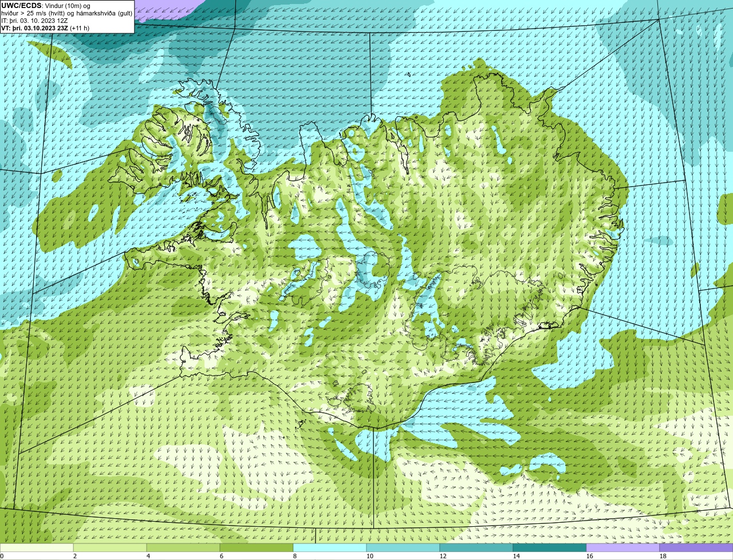Viewport: 733px width, 560px height.
Task: Click the 14–16 m/s dark teal legend swatch
Action: [550, 548]
